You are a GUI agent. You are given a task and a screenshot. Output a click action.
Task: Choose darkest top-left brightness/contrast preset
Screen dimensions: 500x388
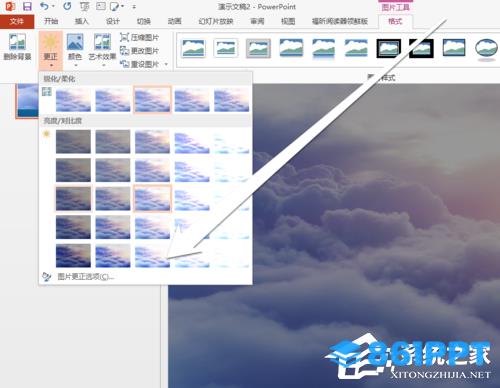pyautogui.click(x=73, y=142)
